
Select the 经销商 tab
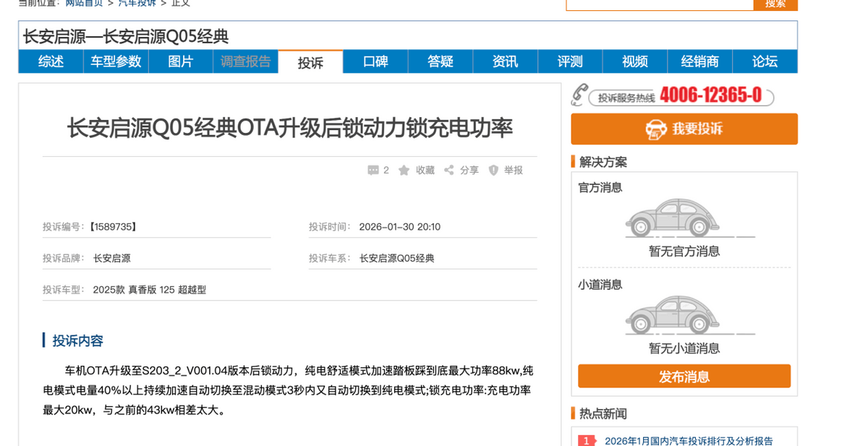699,61
